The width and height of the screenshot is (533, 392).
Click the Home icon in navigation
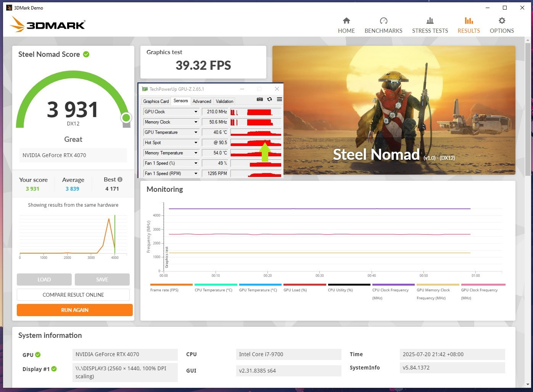[x=346, y=21]
